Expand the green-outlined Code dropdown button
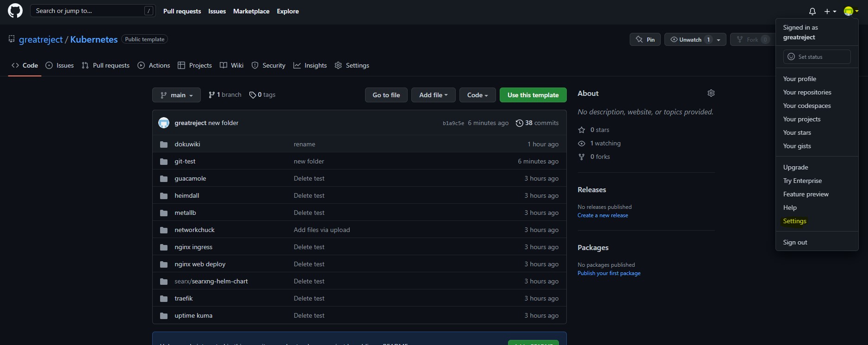The width and height of the screenshot is (868, 345). [x=477, y=95]
